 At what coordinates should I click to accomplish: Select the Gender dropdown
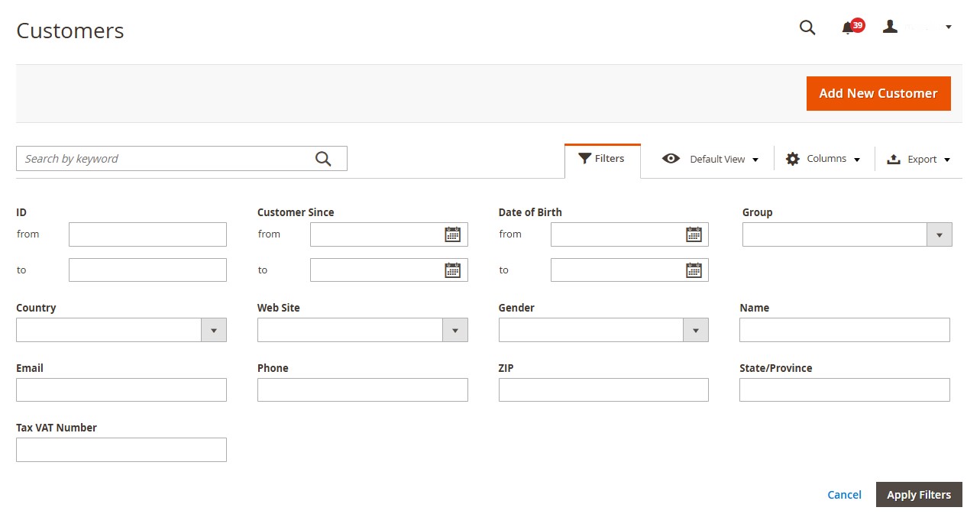click(x=603, y=330)
